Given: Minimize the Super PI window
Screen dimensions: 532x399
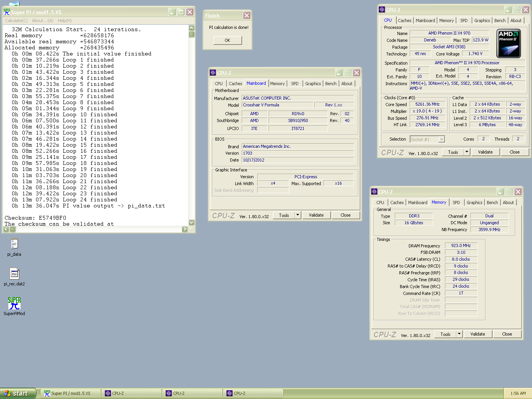Looking at the screenshot, I should tap(172, 12).
